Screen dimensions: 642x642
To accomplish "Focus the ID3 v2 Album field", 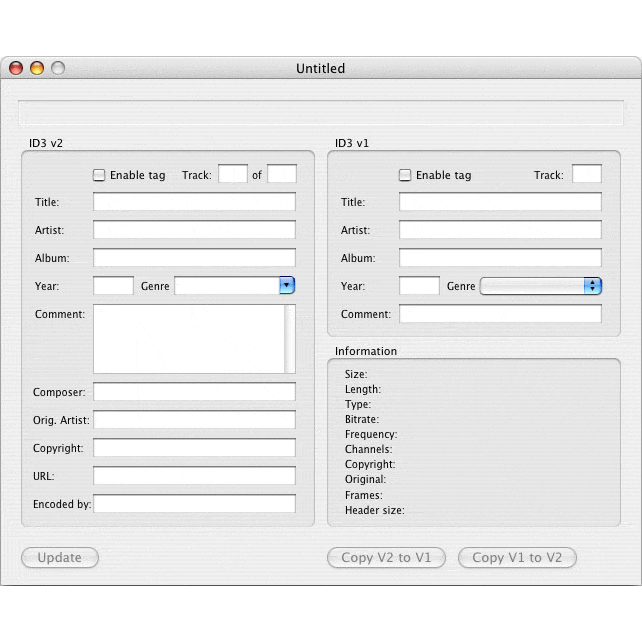I will pos(194,258).
